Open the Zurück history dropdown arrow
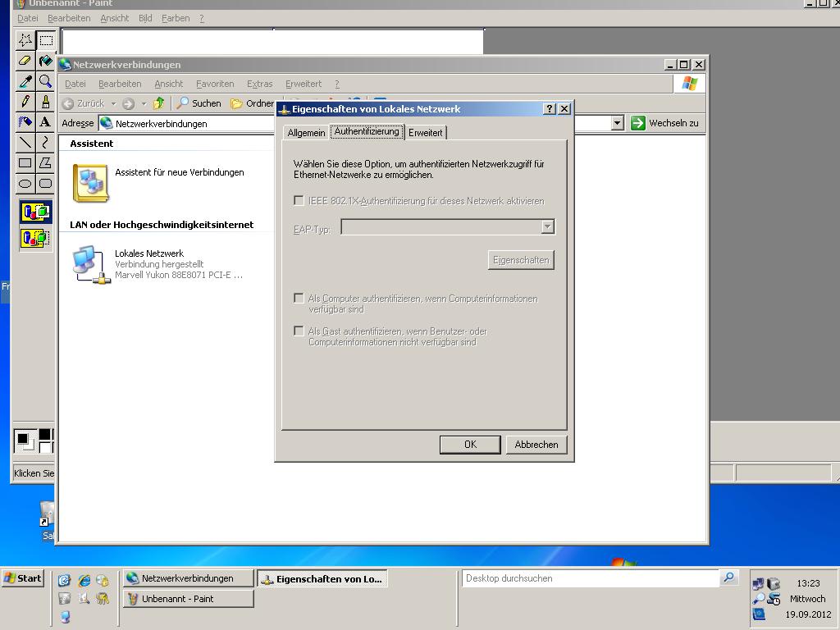Viewport: 840px width, 630px height. click(x=113, y=104)
